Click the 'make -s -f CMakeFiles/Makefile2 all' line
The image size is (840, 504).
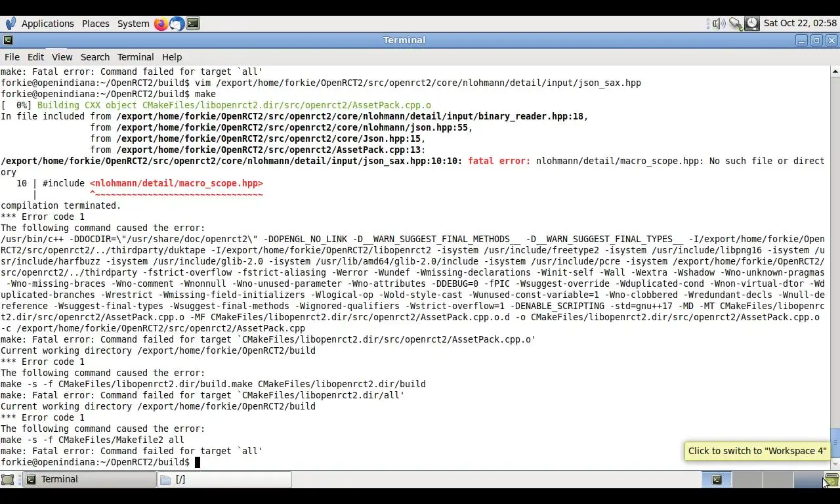tap(93, 440)
